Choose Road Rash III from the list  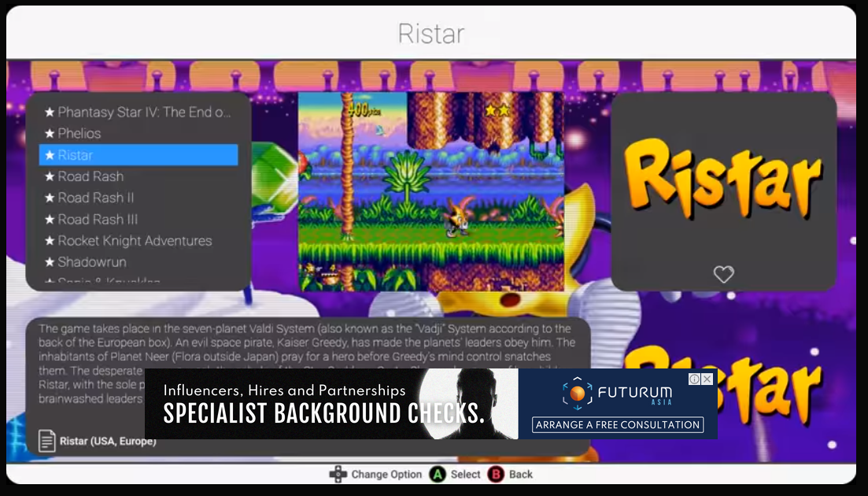(138, 219)
